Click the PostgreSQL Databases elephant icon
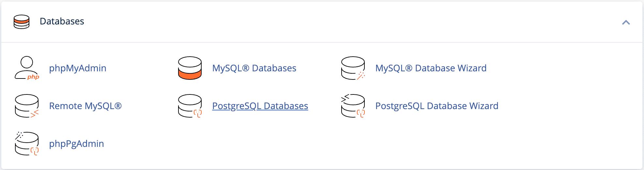This screenshot has width=644, height=170. tap(190, 106)
